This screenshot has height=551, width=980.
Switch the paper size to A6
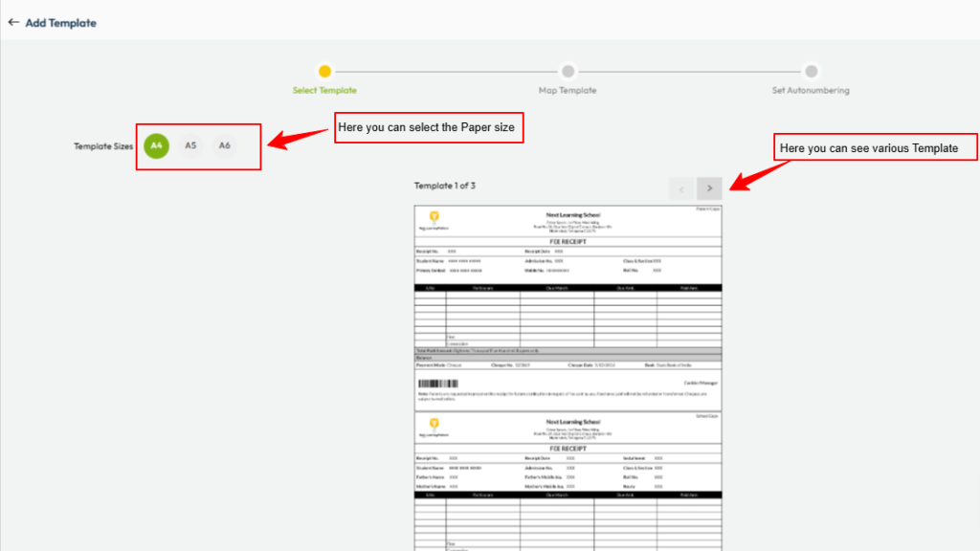click(224, 145)
